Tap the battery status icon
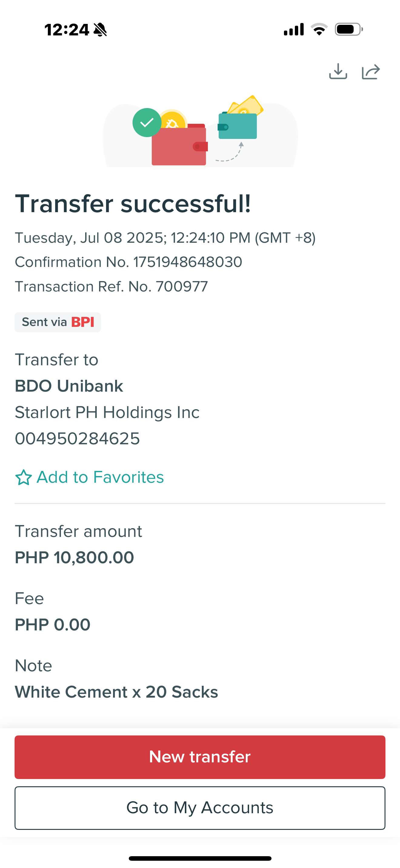This screenshot has width=400, height=868. [348, 29]
